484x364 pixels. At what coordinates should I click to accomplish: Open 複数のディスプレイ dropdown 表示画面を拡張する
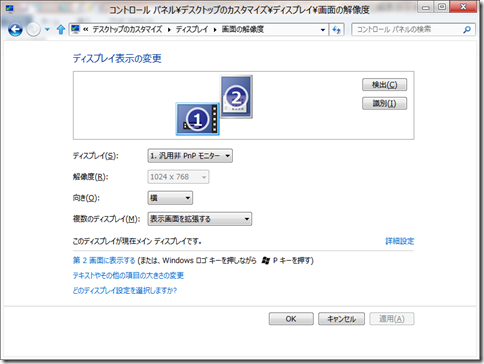[x=200, y=219]
